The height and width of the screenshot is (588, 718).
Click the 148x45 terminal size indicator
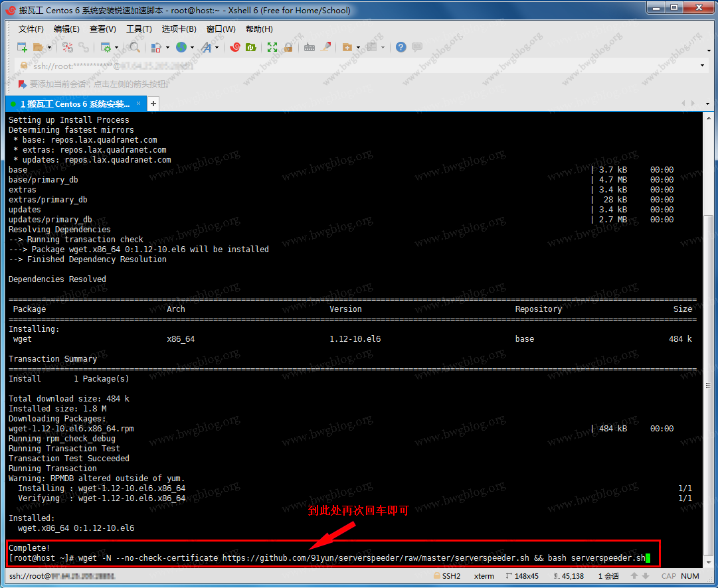(522, 576)
